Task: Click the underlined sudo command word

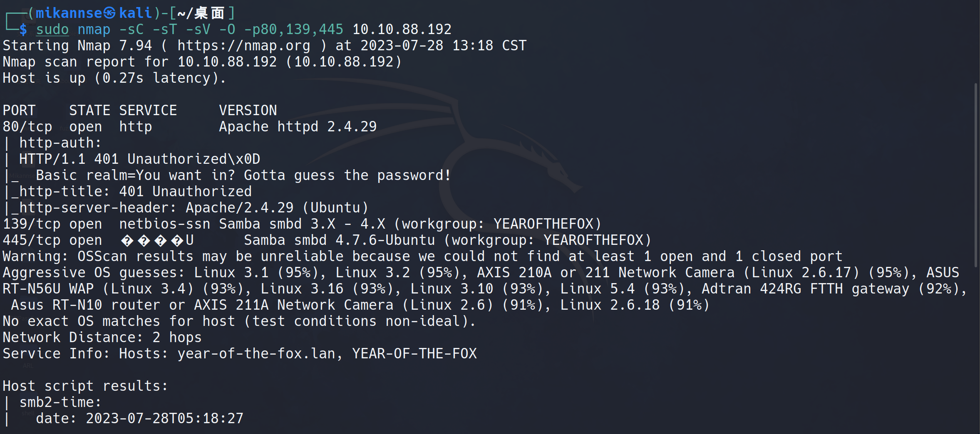Action: [x=52, y=30]
